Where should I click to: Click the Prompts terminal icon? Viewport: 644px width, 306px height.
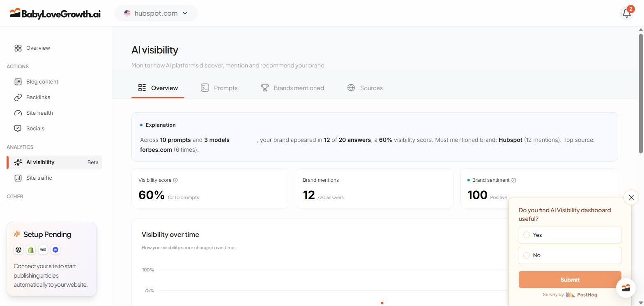coord(205,88)
